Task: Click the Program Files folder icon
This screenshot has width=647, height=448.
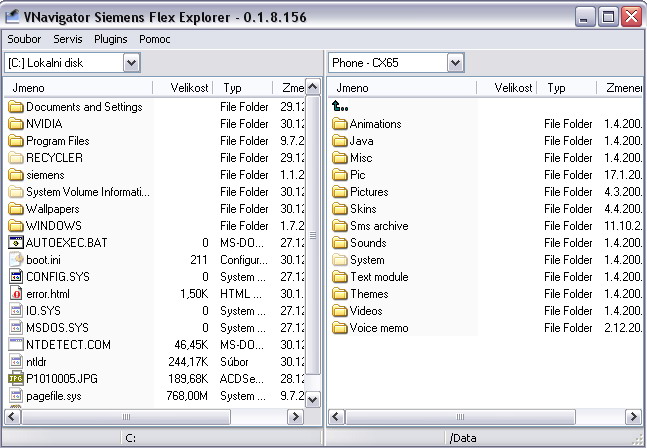Action: (16, 141)
